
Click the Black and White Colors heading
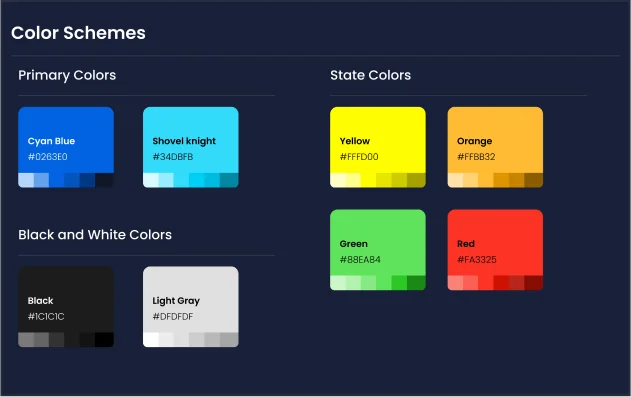(x=95, y=234)
